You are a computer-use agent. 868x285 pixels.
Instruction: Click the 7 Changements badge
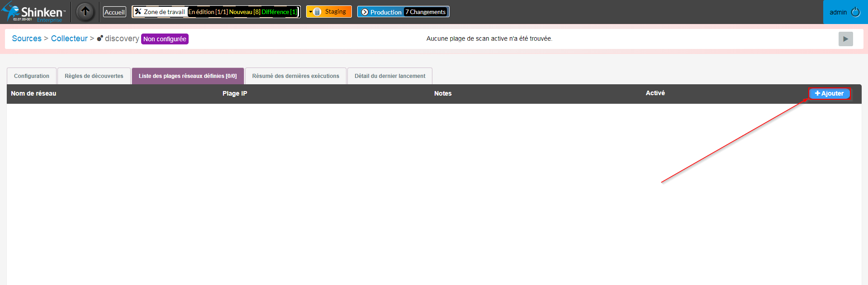coord(425,12)
